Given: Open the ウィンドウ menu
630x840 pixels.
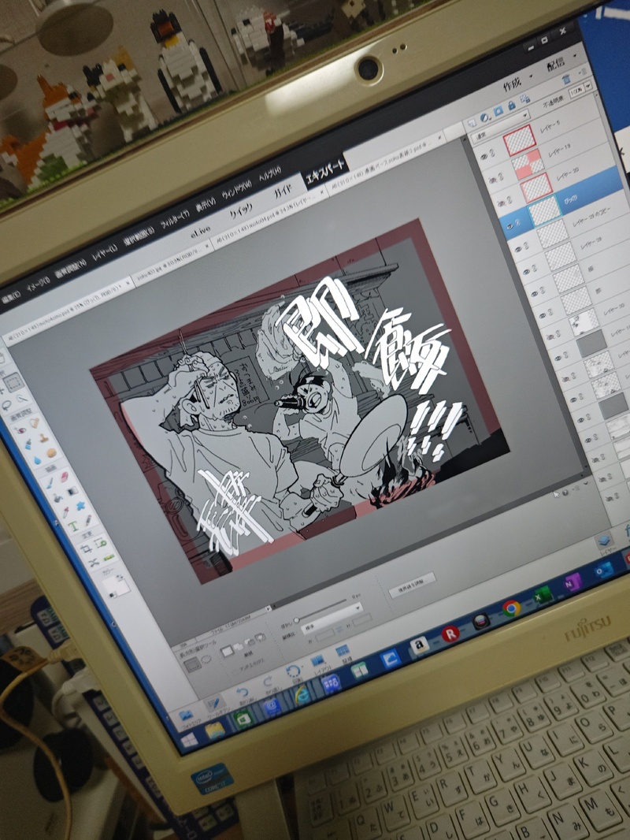Looking at the screenshot, I should point(236,190).
